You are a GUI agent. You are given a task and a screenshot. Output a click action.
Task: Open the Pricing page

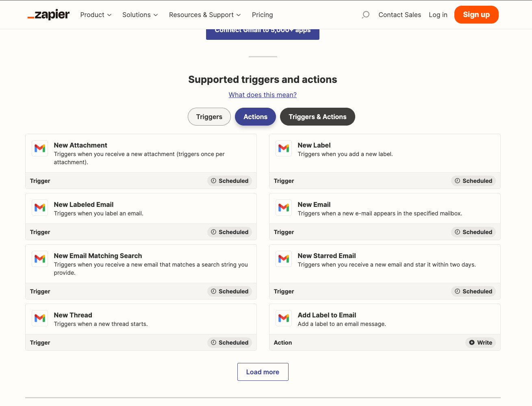(x=262, y=15)
